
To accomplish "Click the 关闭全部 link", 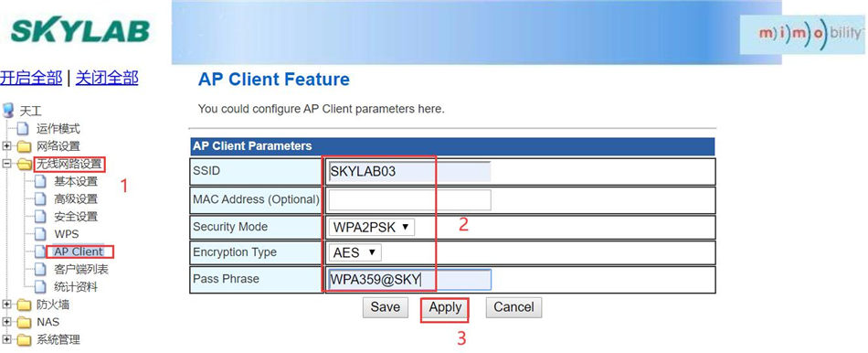I will coord(107,78).
